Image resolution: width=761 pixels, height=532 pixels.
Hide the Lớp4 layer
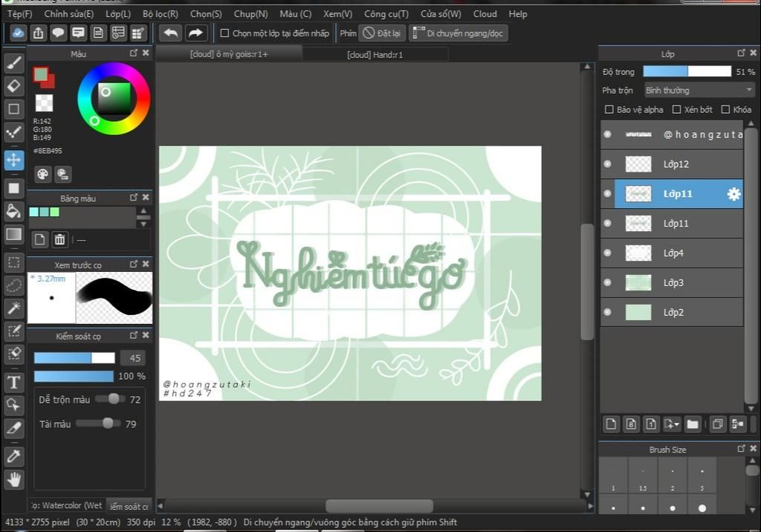point(607,253)
